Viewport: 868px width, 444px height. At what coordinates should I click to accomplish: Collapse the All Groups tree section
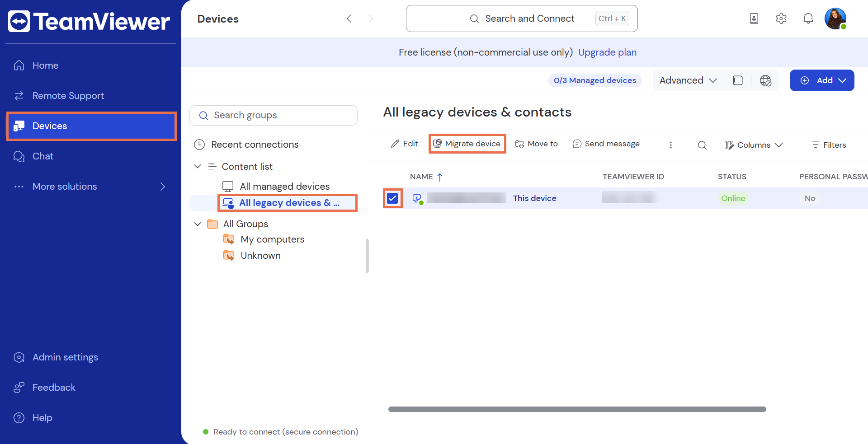pos(198,224)
